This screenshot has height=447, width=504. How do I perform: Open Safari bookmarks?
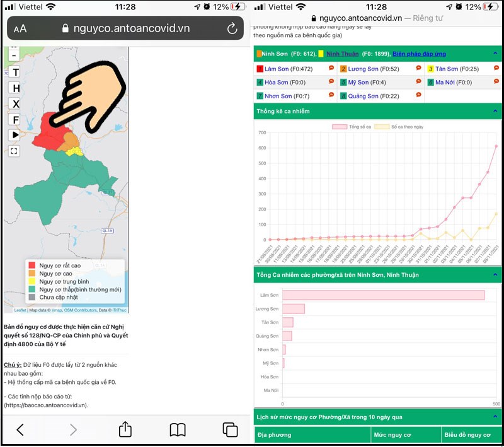click(x=178, y=429)
